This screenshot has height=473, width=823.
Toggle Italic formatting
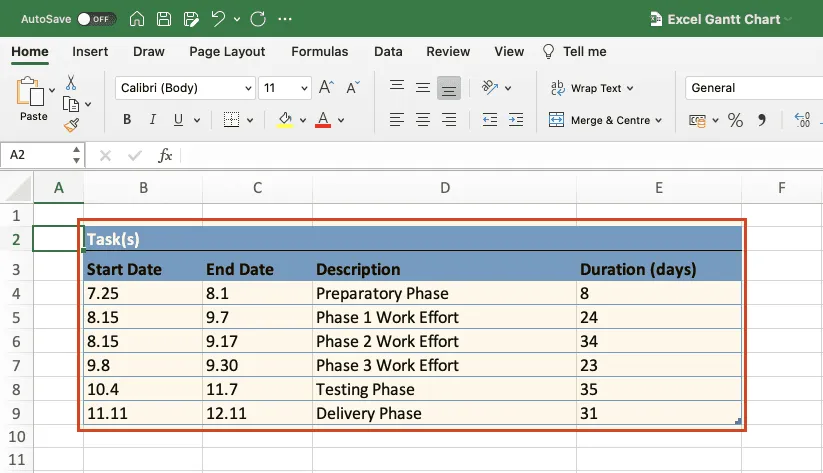(153, 120)
